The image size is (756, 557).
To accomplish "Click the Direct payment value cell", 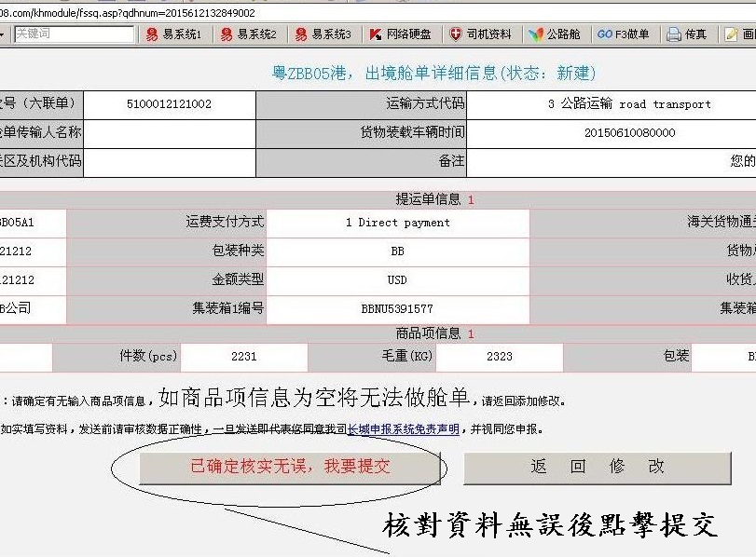I will [397, 223].
